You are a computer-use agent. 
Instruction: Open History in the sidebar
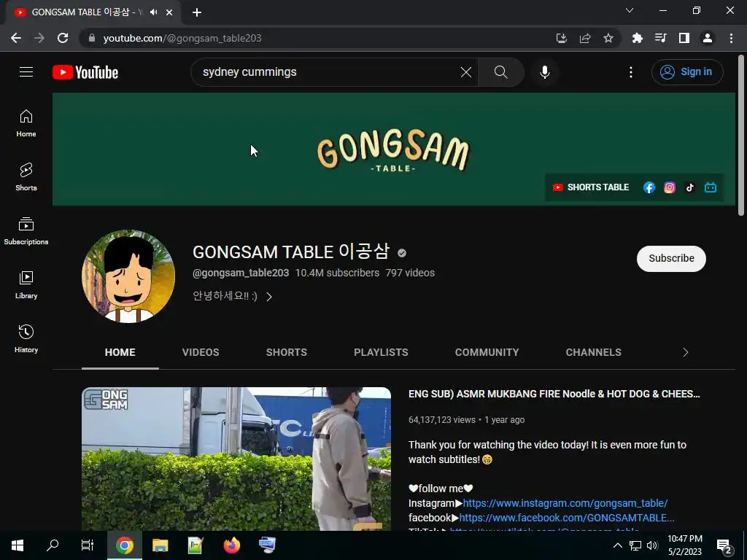coord(26,338)
